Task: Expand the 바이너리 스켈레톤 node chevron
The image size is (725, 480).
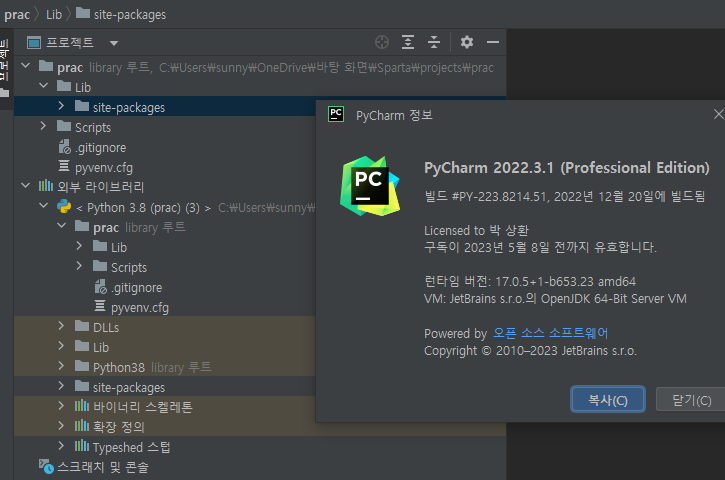Action: [x=61, y=406]
